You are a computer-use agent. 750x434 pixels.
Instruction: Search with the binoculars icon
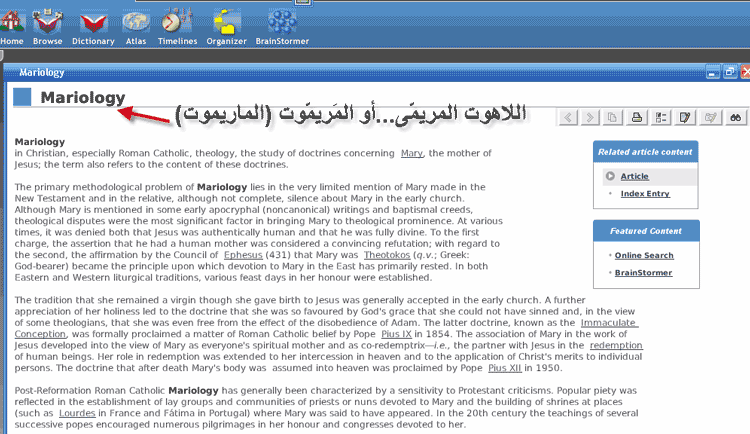click(x=735, y=117)
